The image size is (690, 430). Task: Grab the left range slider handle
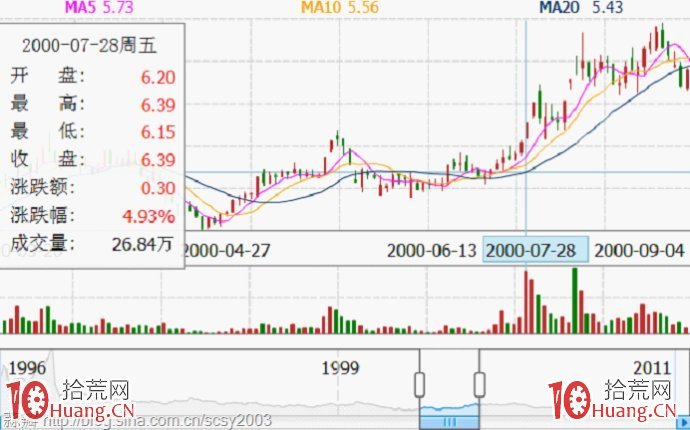(419, 385)
